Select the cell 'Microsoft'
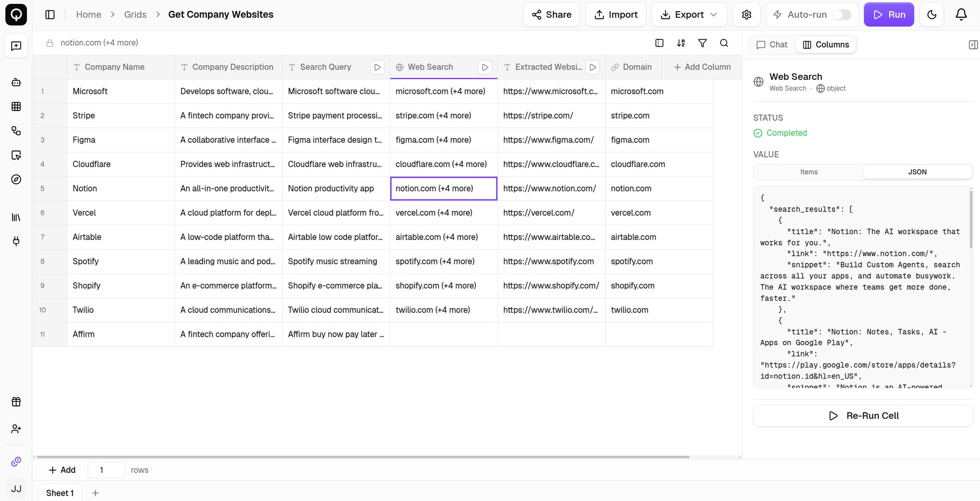This screenshot has width=980, height=501. click(x=121, y=91)
